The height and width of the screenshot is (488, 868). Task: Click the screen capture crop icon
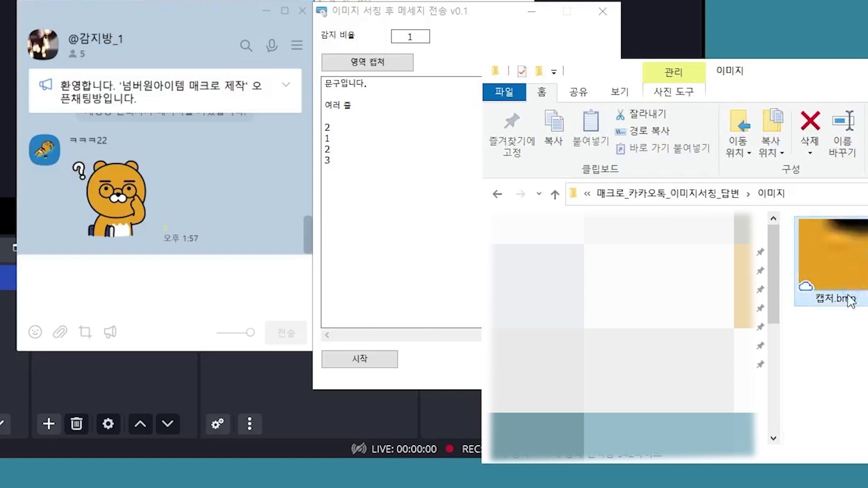(85, 332)
